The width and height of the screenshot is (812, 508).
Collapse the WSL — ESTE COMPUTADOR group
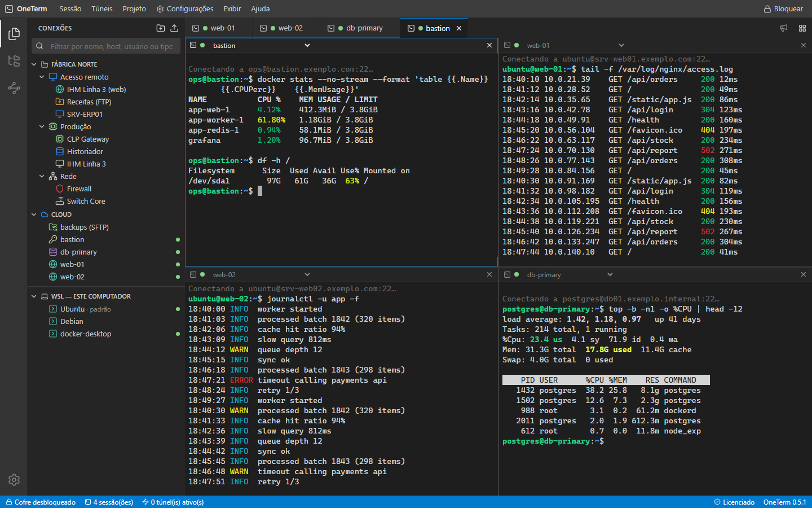pyautogui.click(x=34, y=296)
